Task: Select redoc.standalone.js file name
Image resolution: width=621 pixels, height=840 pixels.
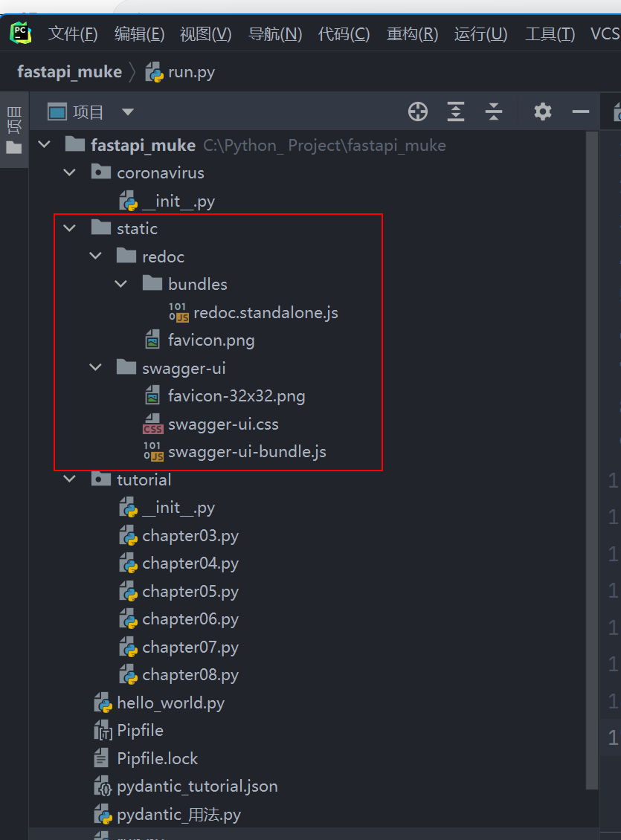Action: [266, 312]
